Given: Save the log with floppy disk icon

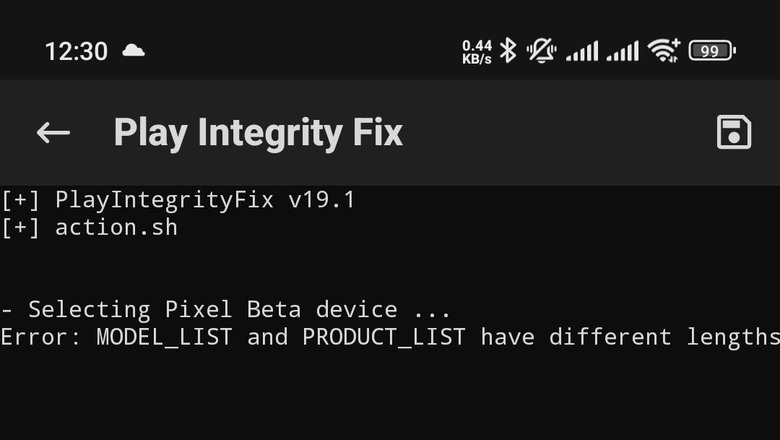Looking at the screenshot, I should click(734, 132).
